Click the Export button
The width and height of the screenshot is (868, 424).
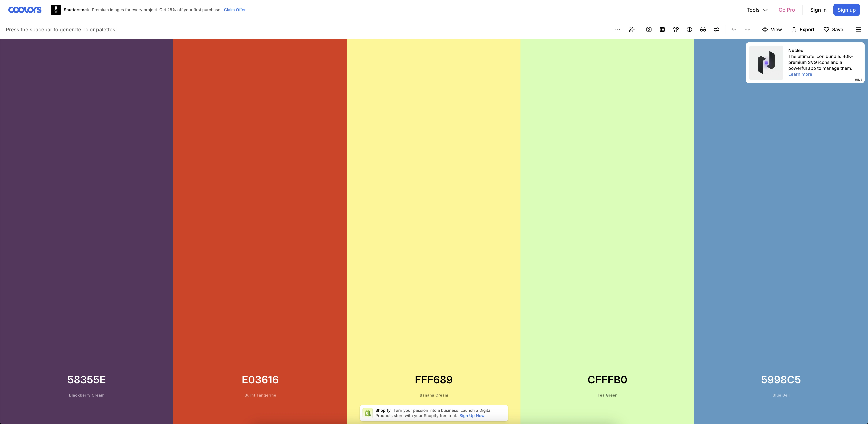[x=803, y=30]
